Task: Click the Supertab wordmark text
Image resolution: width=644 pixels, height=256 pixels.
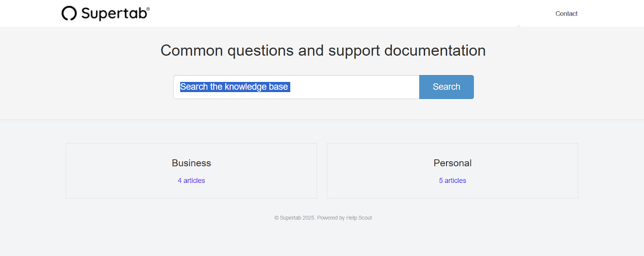Action: coord(114,14)
